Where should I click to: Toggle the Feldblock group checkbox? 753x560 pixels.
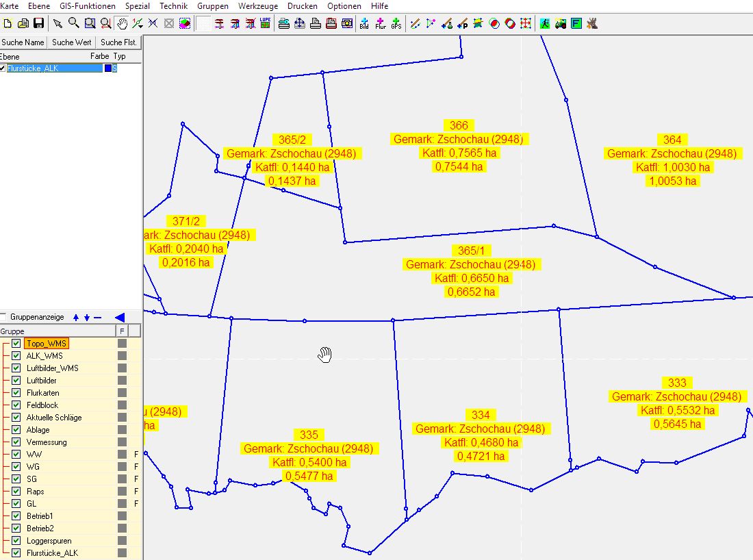pos(16,405)
